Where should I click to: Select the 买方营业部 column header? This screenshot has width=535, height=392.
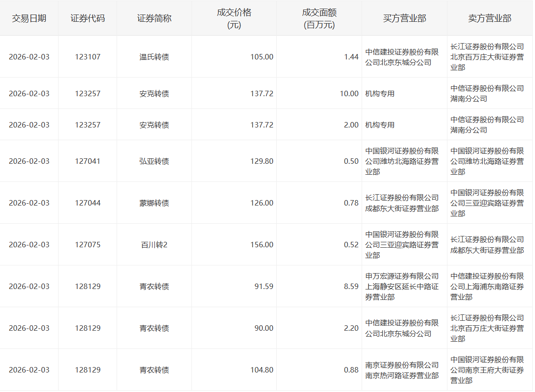click(x=404, y=19)
